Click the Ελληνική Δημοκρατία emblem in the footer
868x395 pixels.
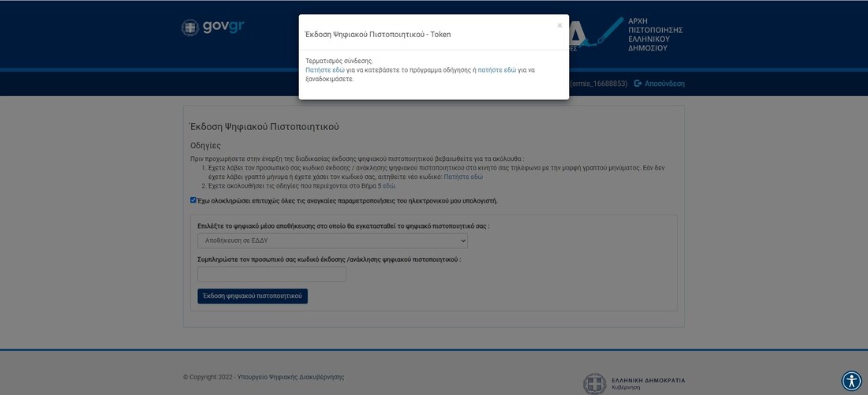[x=594, y=384]
